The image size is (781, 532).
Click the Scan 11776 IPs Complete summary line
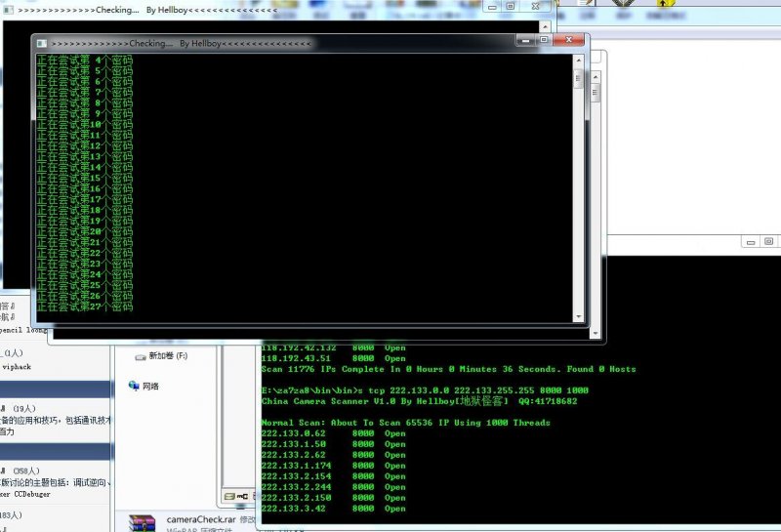[x=448, y=370]
